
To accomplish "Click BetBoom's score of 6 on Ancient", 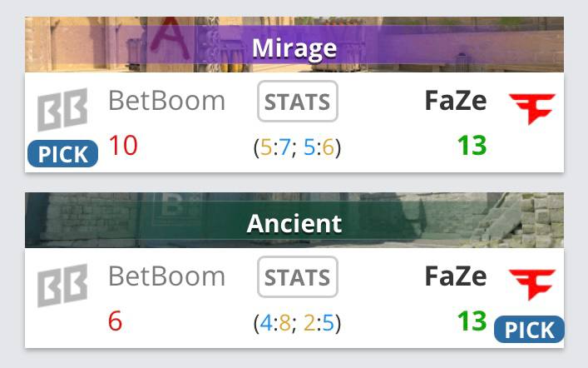I will 115,321.
